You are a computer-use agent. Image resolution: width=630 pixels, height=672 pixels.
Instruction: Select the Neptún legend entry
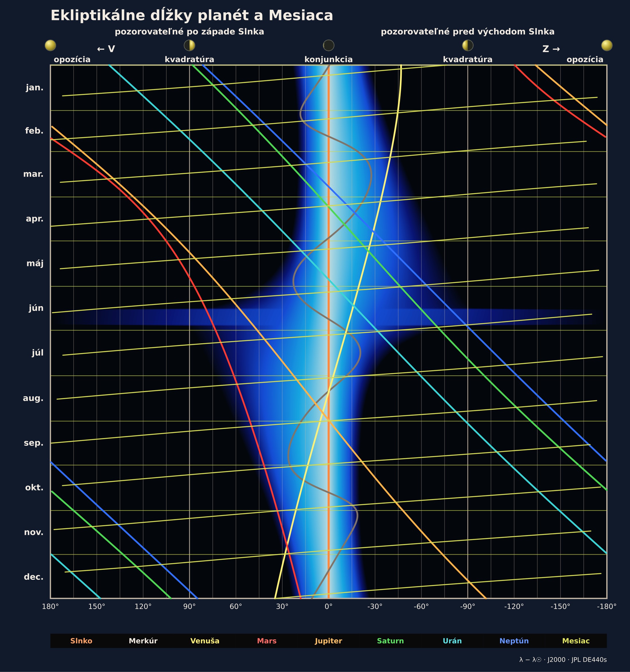[514, 641]
